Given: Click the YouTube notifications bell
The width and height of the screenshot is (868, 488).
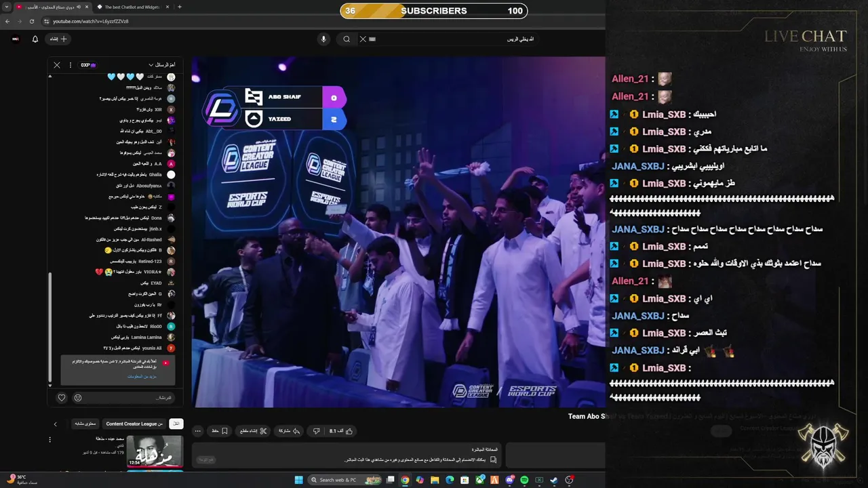Looking at the screenshot, I should (35, 39).
